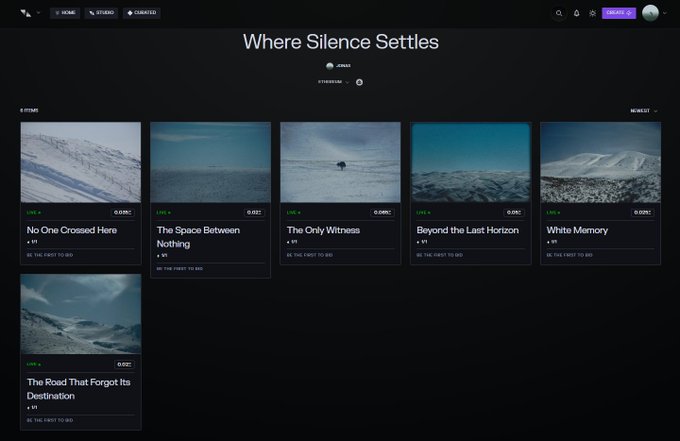This screenshot has width=680, height=441.
Task: Open Beyond the Last Horizon thumbnail
Action: click(471, 162)
